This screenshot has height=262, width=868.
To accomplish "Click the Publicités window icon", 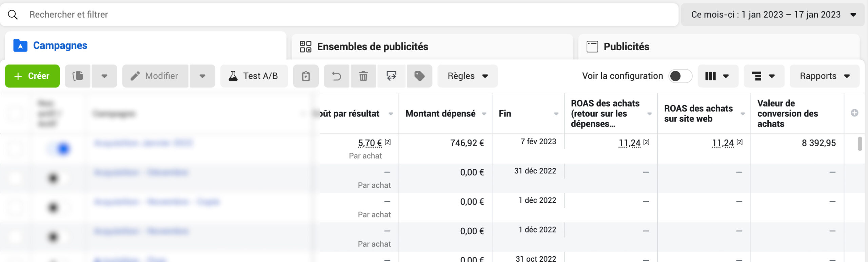I will coord(592,46).
